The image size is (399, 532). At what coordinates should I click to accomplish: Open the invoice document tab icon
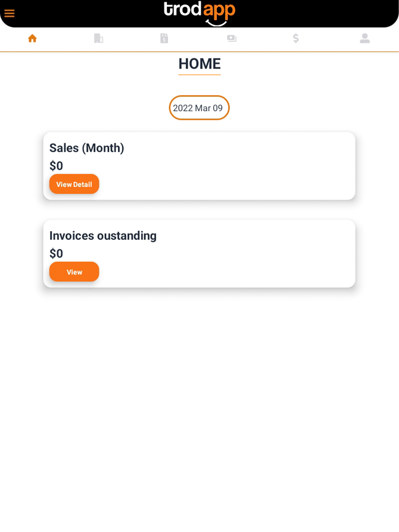[x=164, y=38]
